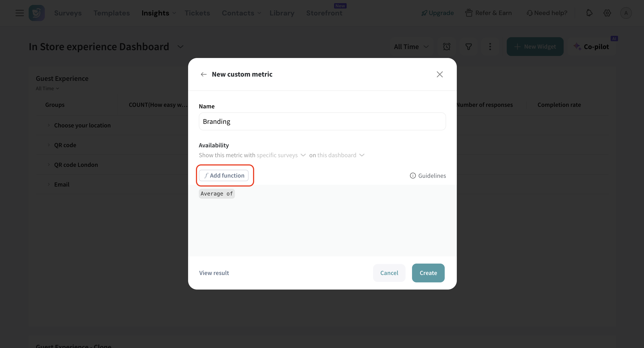
Task: Close the New custom metric dialog
Action: 440,74
